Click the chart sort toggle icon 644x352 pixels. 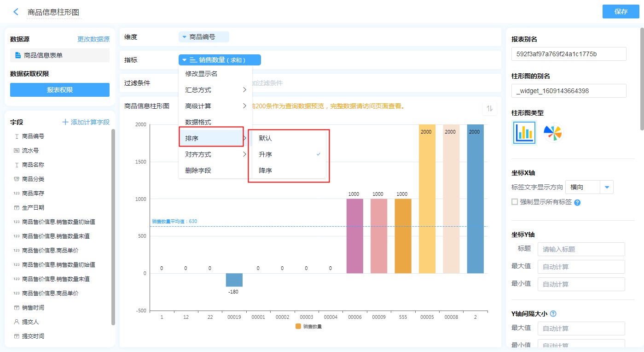(x=490, y=108)
